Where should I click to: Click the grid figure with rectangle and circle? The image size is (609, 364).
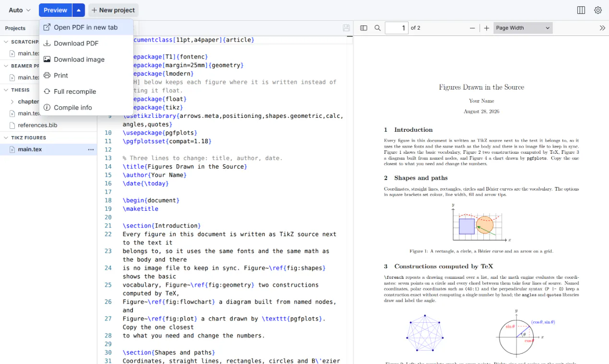point(481,223)
